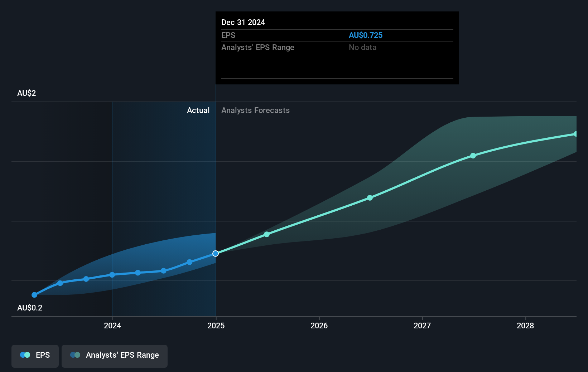
Task: Click the mid-2027 forecast EPS point
Action: (473, 156)
